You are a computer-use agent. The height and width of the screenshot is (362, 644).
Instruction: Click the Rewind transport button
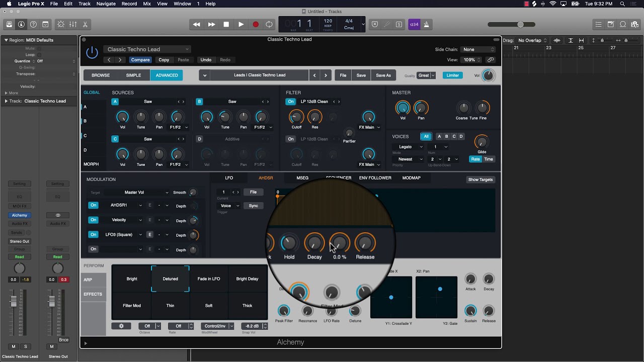coord(197,24)
